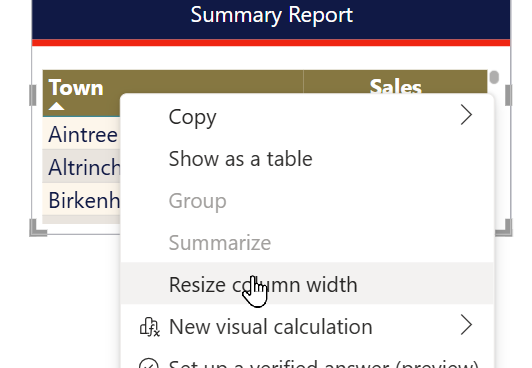Sort by the Sales column header

pos(395,86)
